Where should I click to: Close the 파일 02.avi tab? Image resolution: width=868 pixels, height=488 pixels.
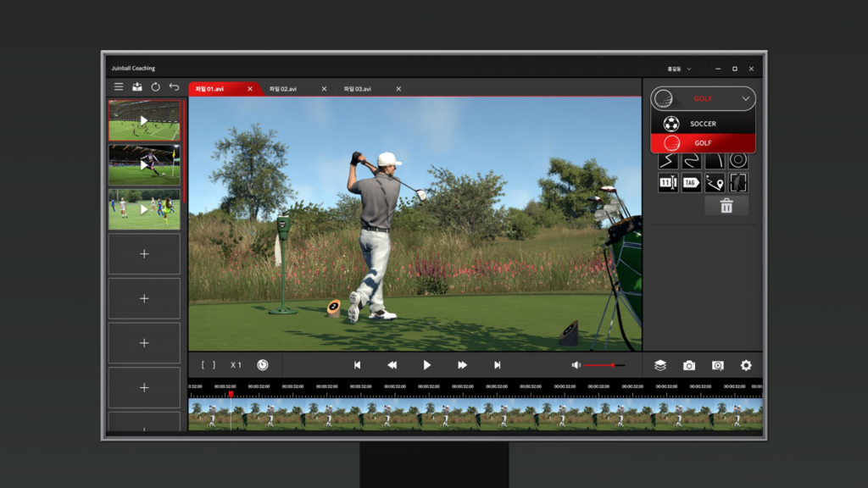pyautogui.click(x=324, y=88)
